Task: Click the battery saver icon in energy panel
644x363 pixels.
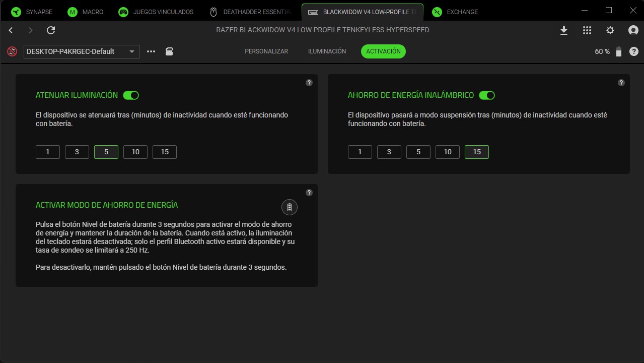Action: (289, 207)
